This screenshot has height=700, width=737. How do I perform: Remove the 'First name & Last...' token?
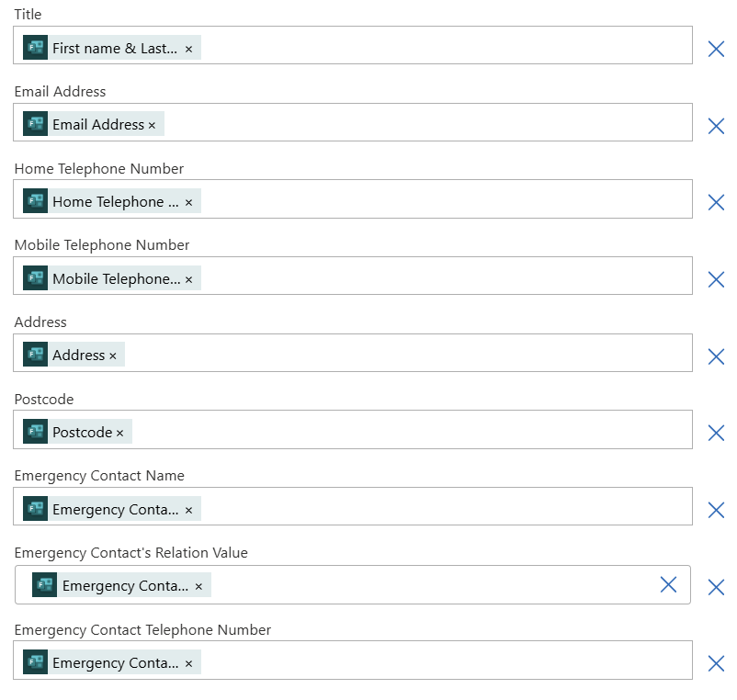click(x=188, y=49)
